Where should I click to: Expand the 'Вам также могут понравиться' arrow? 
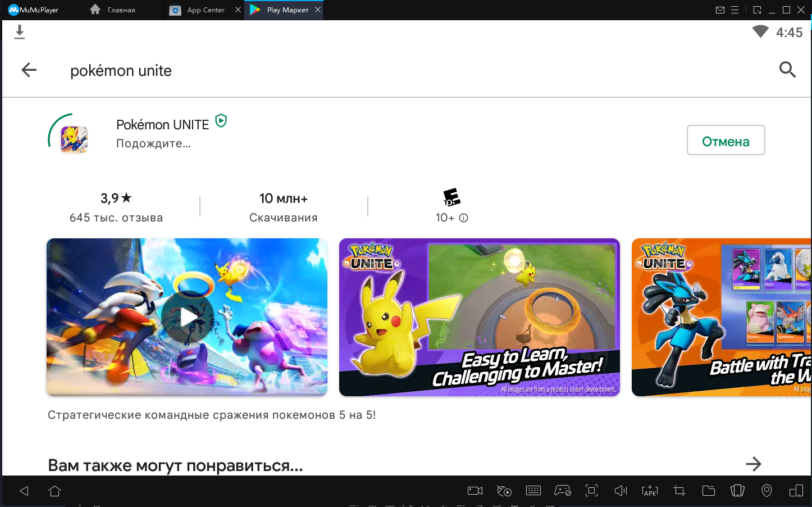753,464
